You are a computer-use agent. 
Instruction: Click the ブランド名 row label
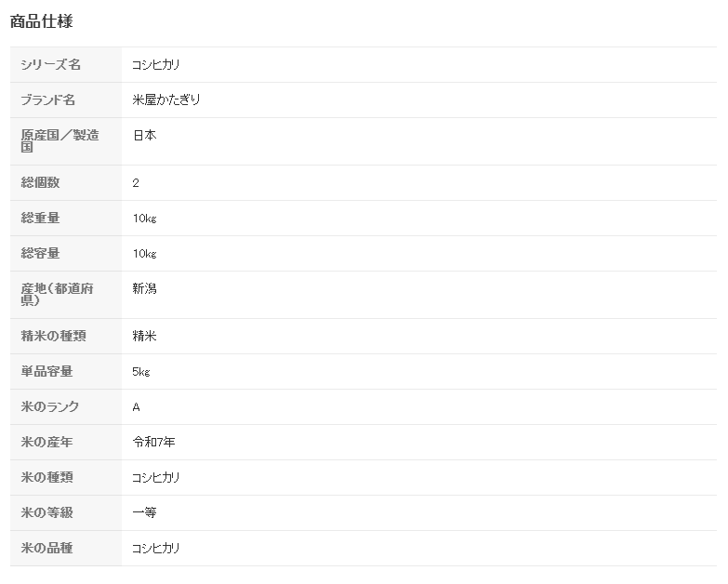point(48,100)
